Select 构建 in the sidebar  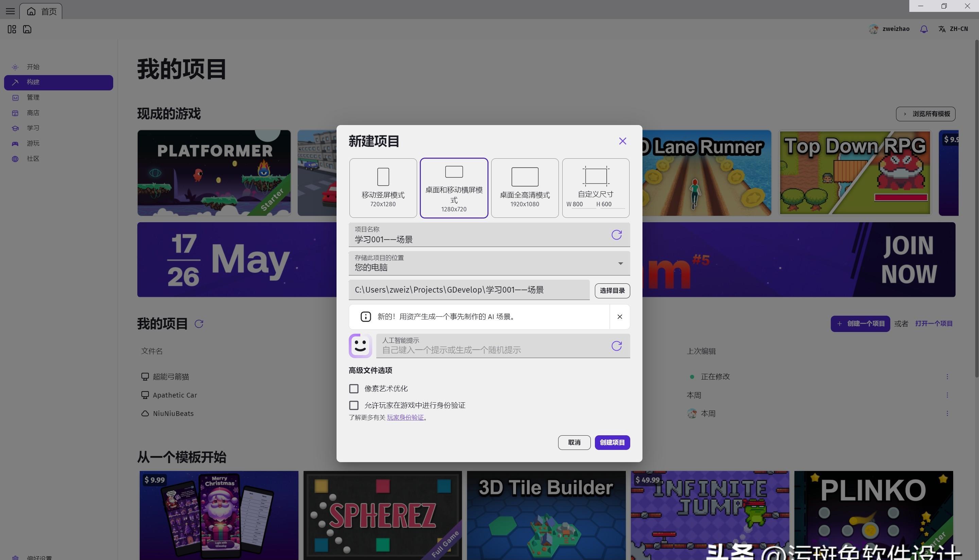tap(58, 82)
